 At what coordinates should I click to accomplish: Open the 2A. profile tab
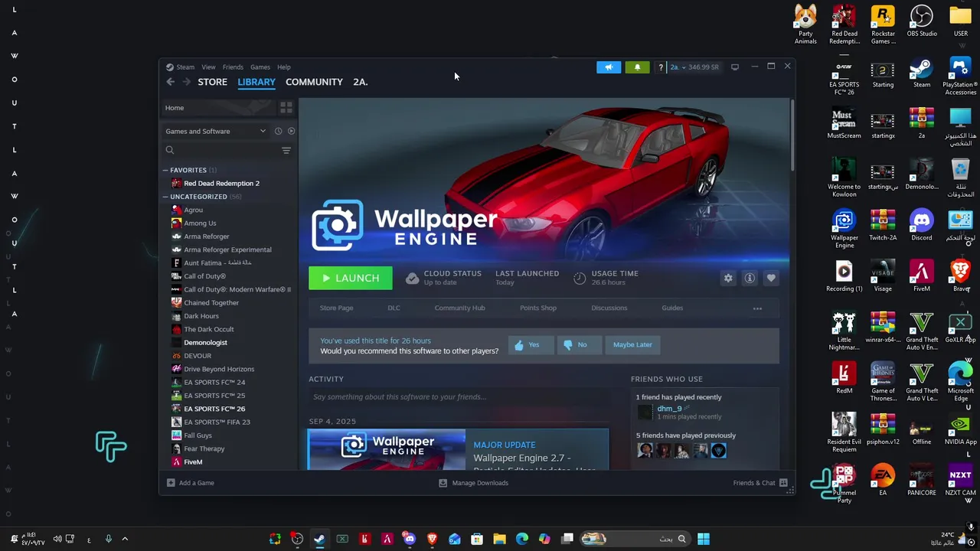click(361, 82)
